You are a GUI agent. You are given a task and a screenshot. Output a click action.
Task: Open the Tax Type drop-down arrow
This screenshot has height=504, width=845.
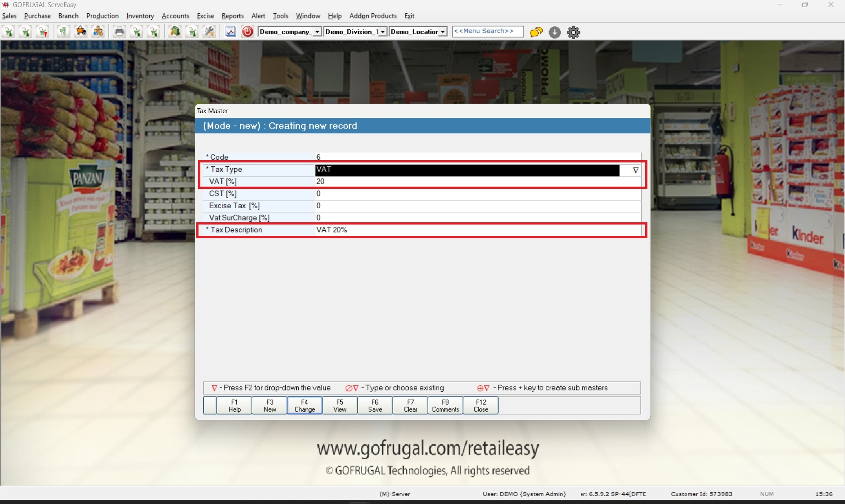[x=636, y=170]
